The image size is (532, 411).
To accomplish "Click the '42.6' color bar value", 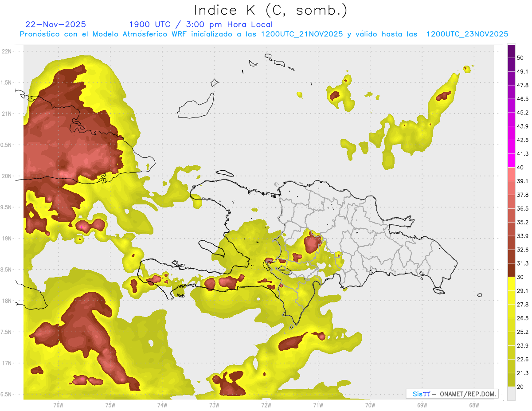I will click(x=523, y=140).
